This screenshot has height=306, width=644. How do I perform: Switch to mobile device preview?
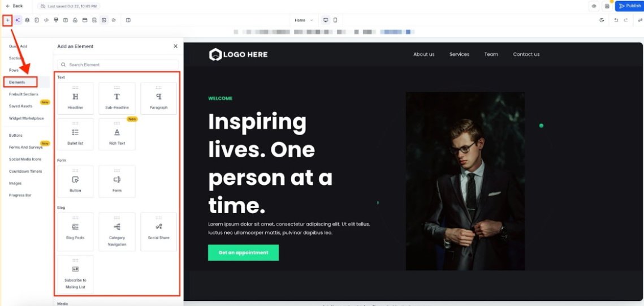[335, 20]
